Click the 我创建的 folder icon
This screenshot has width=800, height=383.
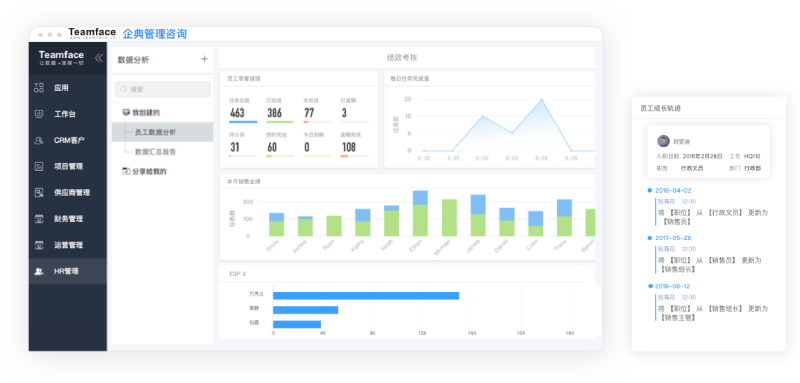click(126, 112)
